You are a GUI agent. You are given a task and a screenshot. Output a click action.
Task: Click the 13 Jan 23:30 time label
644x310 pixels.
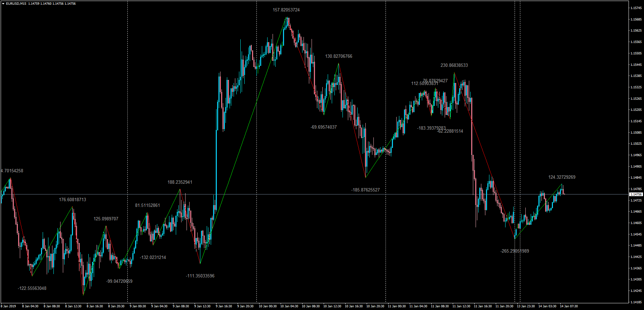[526, 306]
